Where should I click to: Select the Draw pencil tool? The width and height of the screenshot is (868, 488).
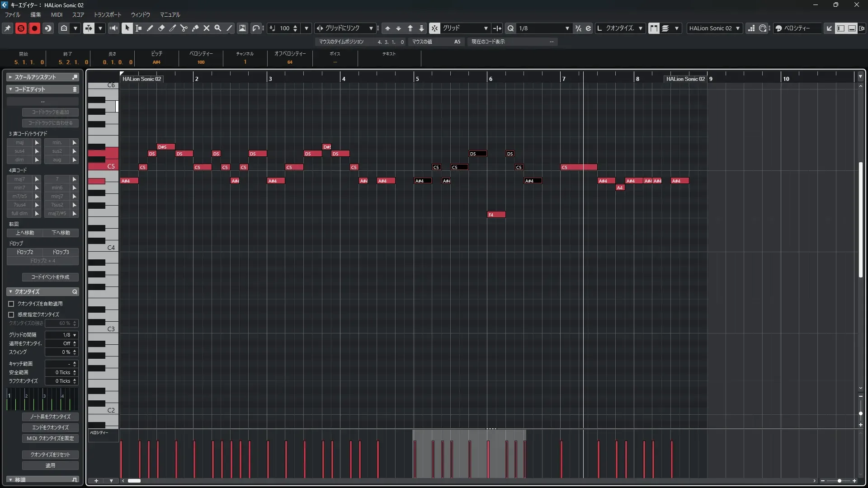click(x=150, y=28)
